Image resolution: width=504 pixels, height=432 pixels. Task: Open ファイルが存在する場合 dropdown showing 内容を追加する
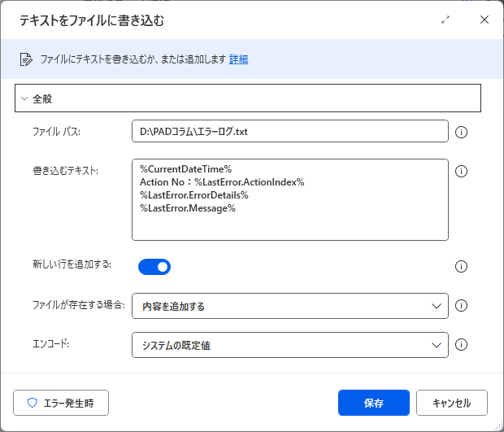tap(290, 306)
